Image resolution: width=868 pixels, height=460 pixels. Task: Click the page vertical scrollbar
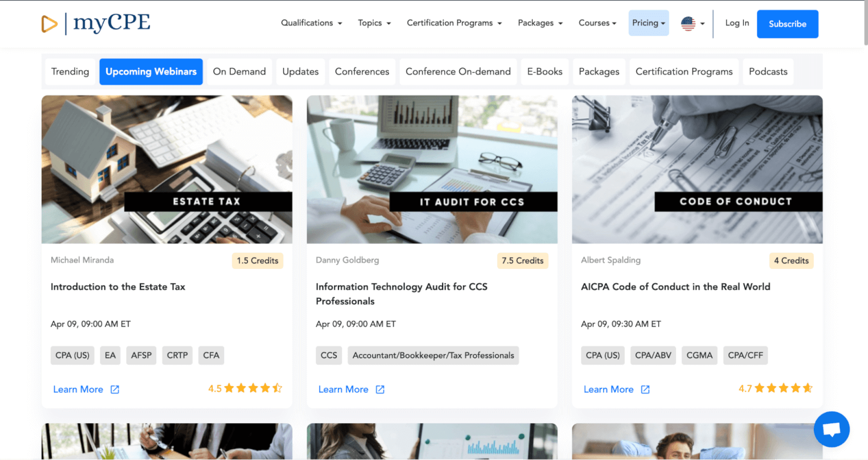pyautogui.click(x=866, y=23)
